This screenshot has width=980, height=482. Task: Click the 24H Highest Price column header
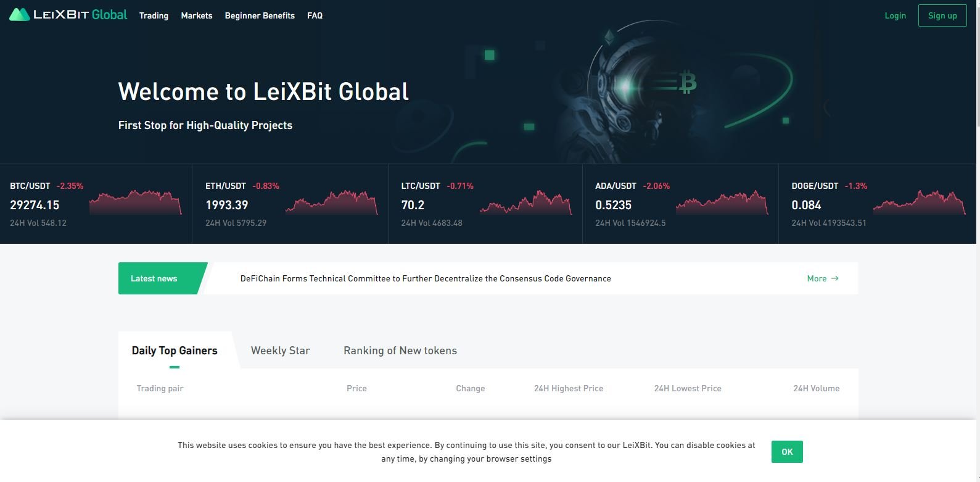click(569, 388)
